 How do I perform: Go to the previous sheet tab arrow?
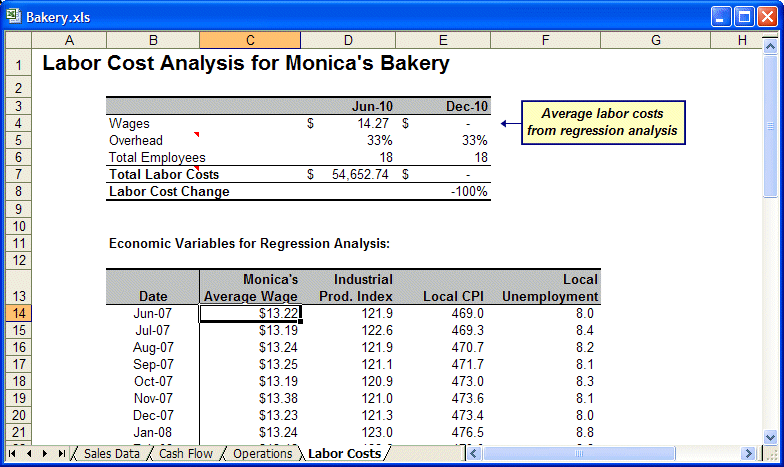[28, 454]
